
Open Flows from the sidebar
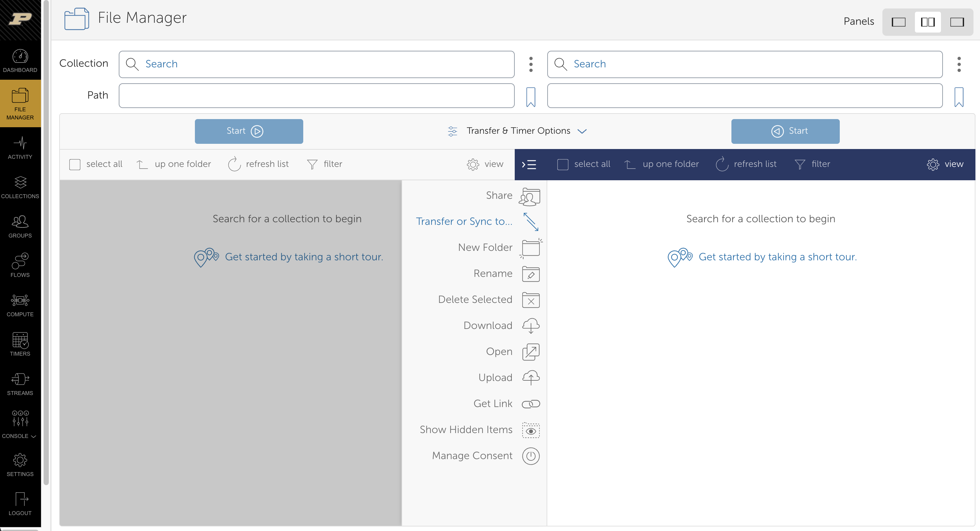(x=20, y=266)
